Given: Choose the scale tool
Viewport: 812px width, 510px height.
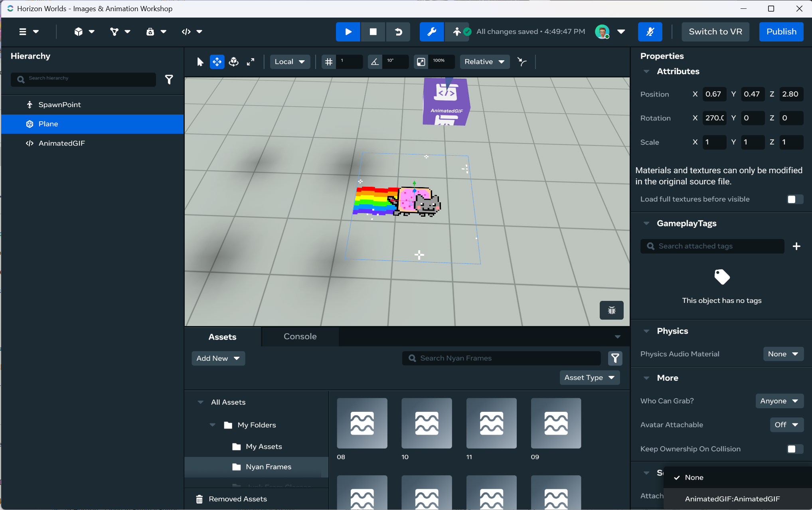Looking at the screenshot, I should tap(251, 62).
